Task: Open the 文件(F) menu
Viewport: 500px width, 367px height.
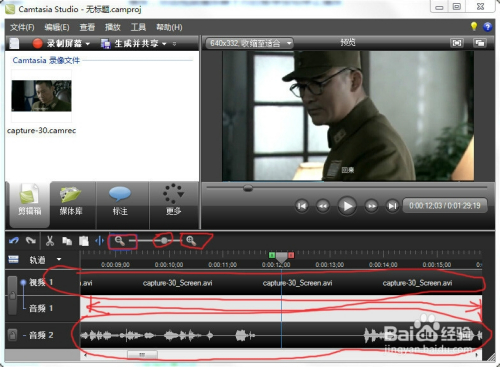Action: click(x=22, y=27)
